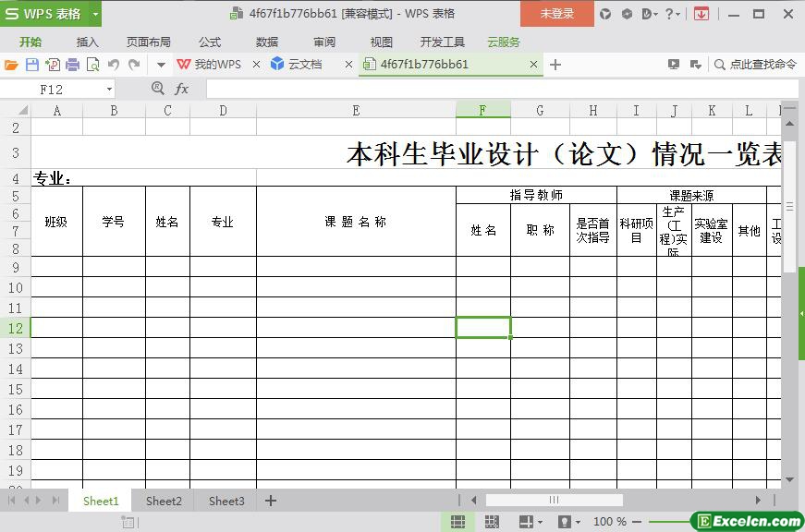Select column E header
Viewport: 805px width, 532px height.
357,110
